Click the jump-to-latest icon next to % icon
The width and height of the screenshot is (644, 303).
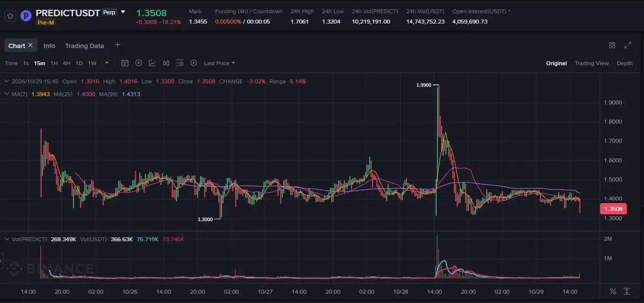tap(627, 291)
